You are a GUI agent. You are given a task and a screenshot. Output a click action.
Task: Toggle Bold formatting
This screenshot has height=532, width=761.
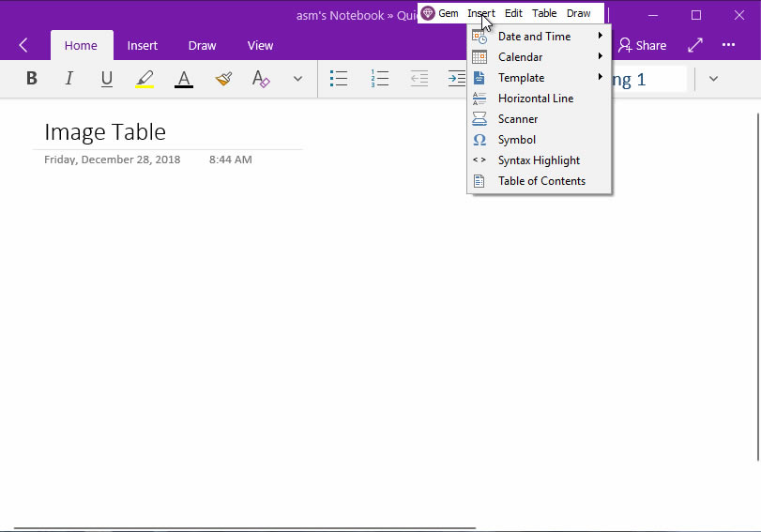coord(32,79)
